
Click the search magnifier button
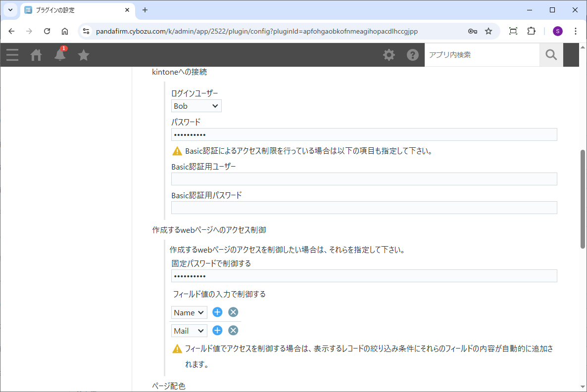tap(551, 55)
